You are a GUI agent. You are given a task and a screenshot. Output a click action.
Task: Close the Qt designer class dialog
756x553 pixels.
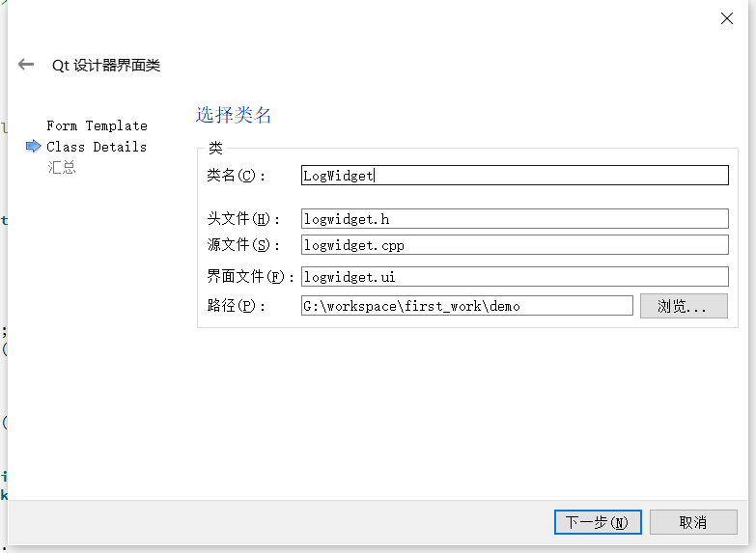(x=727, y=18)
